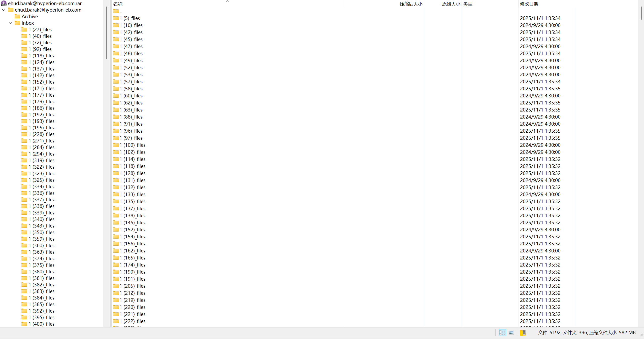
Task: Click the file list vertical scrollbar thumb
Action: click(641, 13)
